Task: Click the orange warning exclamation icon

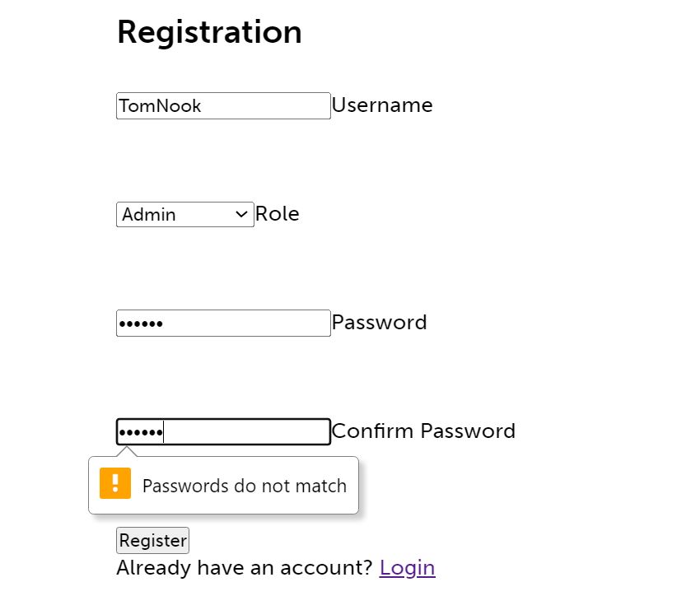Action: click(x=115, y=483)
